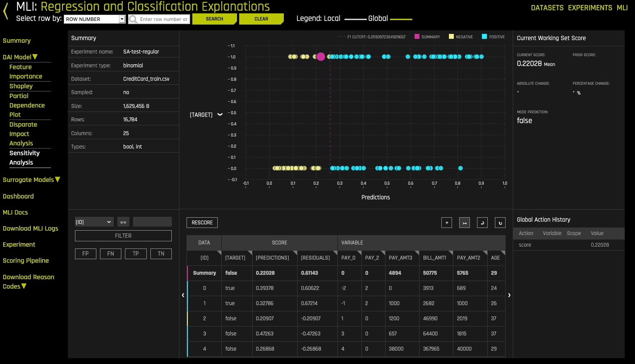Open the [ID] filter column dropdown
The image size is (635, 364).
point(94,222)
